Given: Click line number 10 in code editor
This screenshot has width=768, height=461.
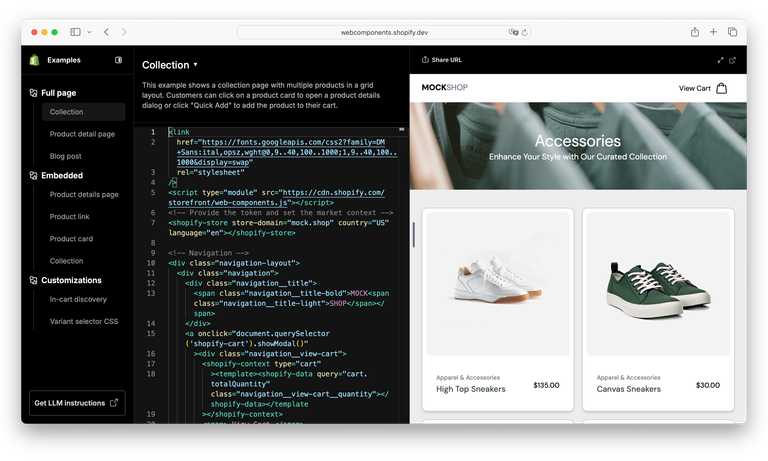Looking at the screenshot, I should pos(151,263).
